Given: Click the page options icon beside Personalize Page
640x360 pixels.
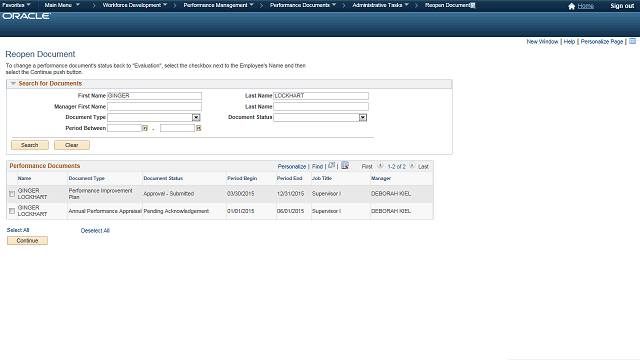Looking at the screenshot, I should 632,41.
